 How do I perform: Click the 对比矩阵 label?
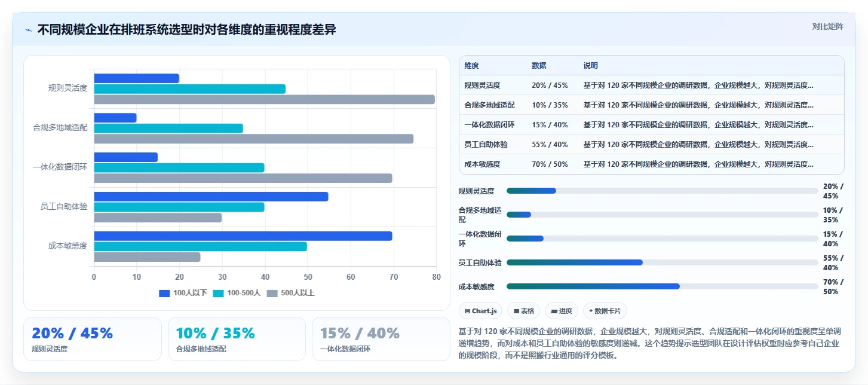click(x=828, y=26)
